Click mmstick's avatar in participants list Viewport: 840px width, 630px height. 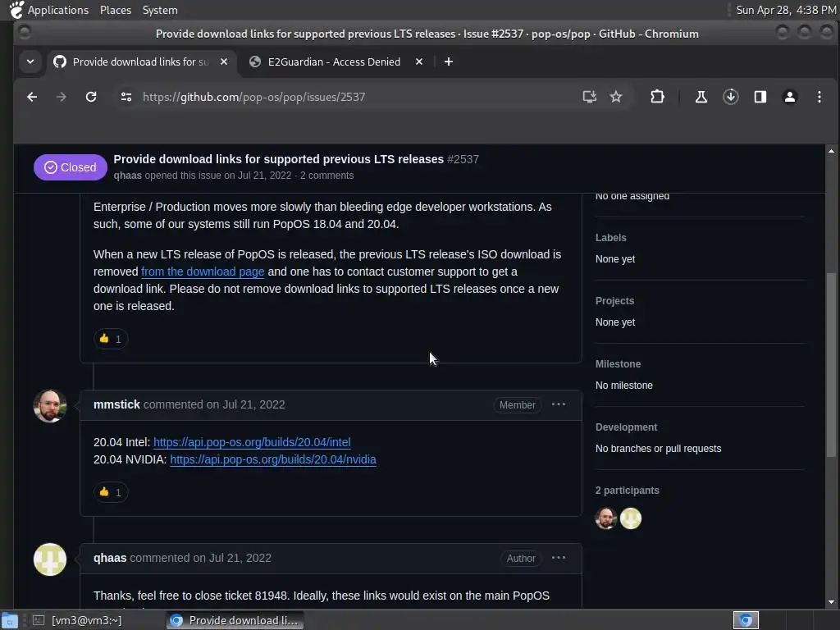point(606,518)
